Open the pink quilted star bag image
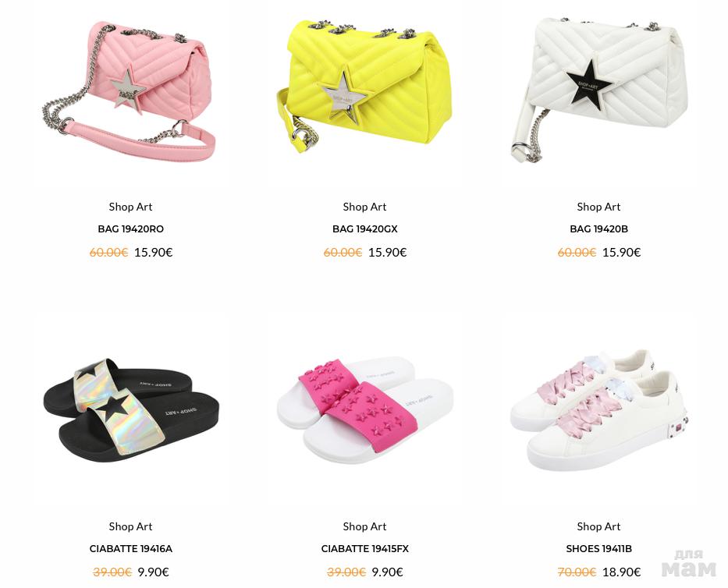The width and height of the screenshot is (728, 588). tap(130, 91)
